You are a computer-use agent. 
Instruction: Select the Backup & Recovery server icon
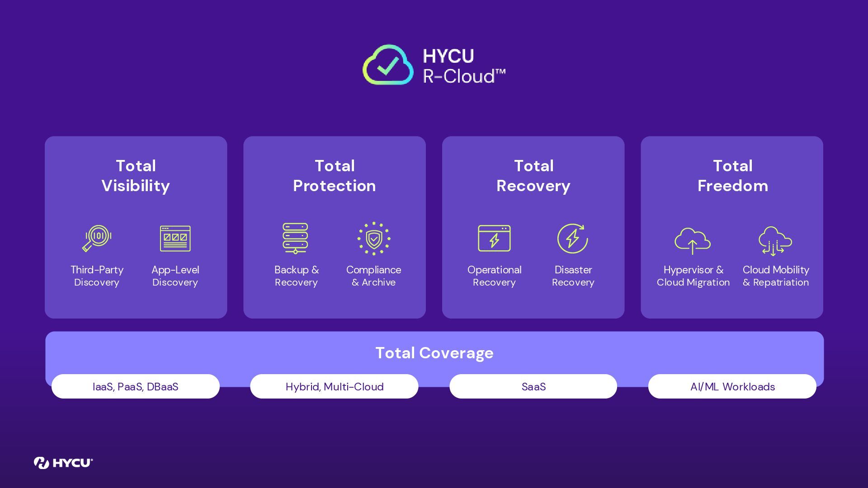tap(295, 238)
